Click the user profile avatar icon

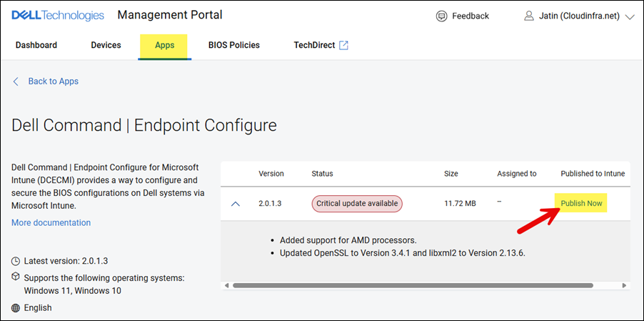[529, 16]
